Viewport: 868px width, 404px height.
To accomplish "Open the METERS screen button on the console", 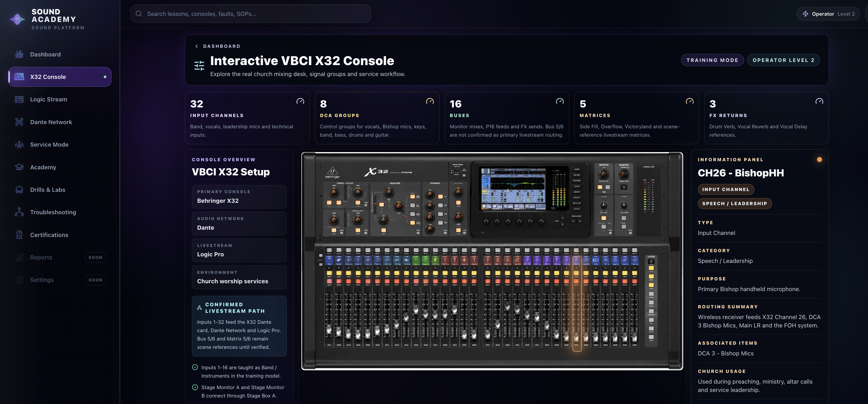I will click(x=577, y=175).
